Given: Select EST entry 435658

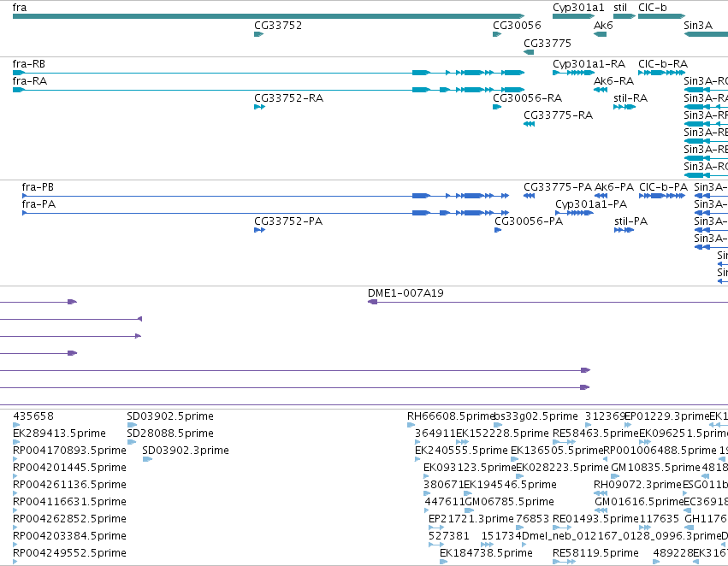Looking at the screenshot, I should [x=33, y=416].
